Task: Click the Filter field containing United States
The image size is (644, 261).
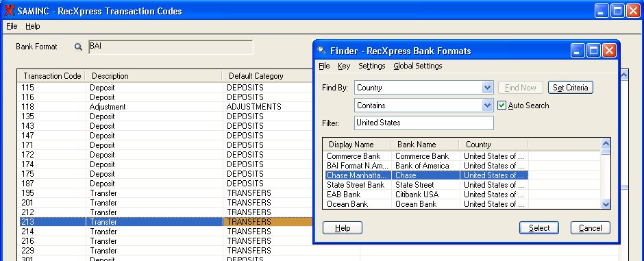Action: pos(424,123)
